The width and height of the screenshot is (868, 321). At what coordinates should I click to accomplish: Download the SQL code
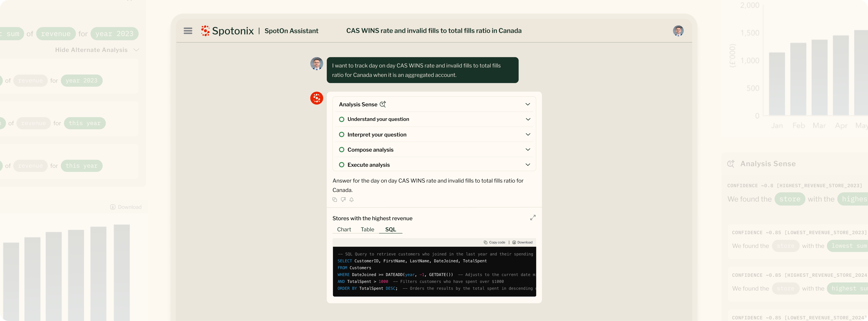(522, 242)
